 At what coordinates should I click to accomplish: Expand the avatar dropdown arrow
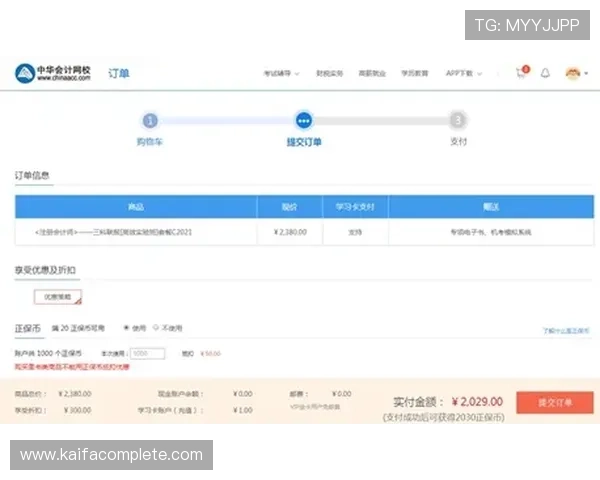click(586, 73)
